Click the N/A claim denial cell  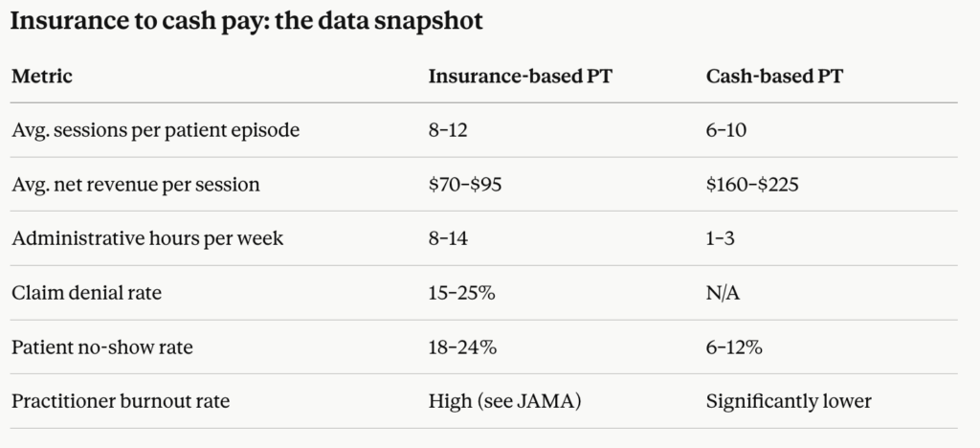724,293
